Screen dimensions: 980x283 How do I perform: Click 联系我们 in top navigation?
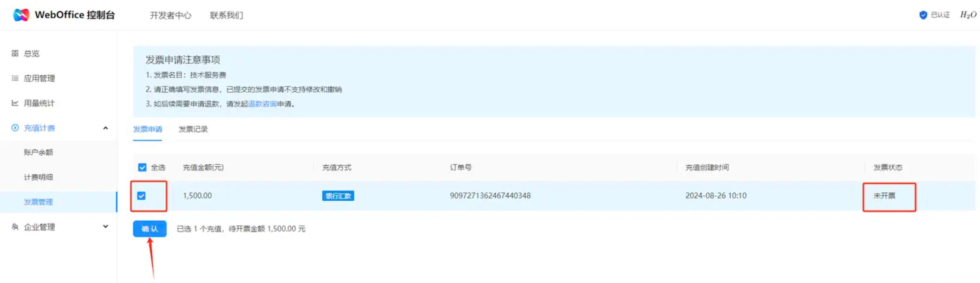coord(226,15)
